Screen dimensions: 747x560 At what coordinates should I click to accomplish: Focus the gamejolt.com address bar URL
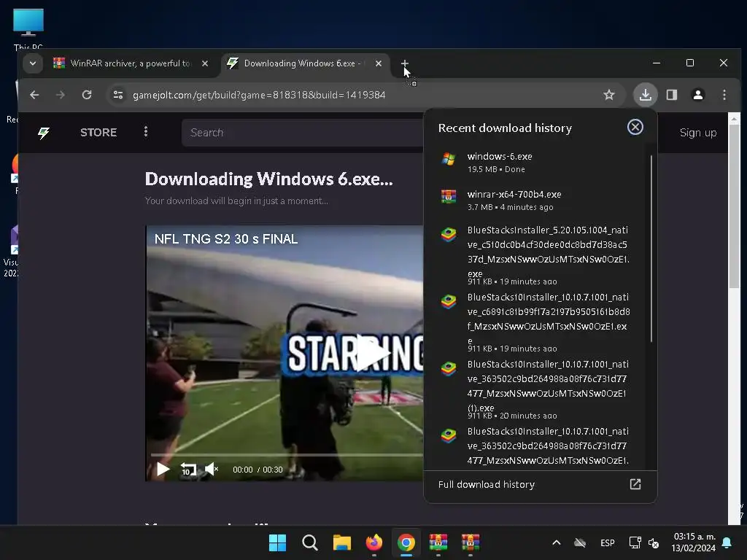click(x=259, y=95)
